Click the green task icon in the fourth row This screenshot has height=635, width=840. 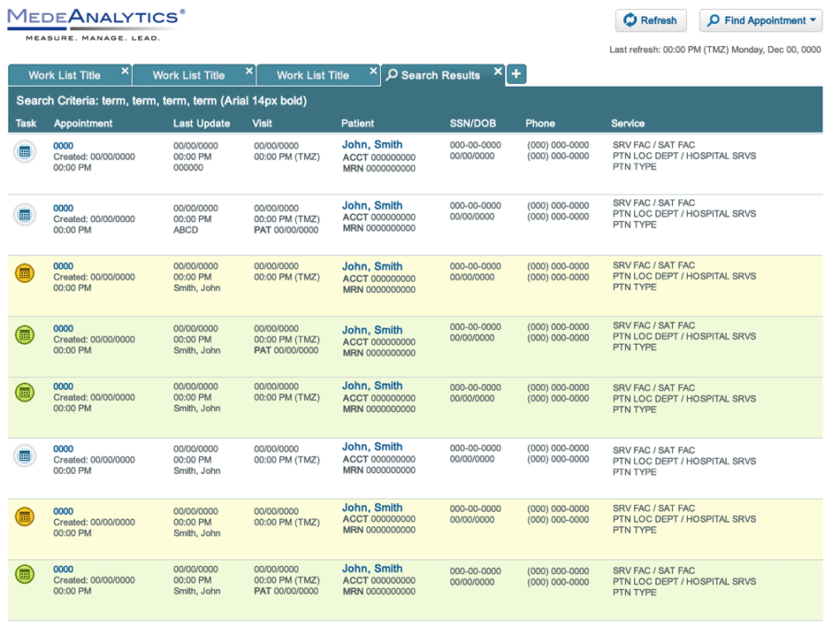pyautogui.click(x=25, y=334)
